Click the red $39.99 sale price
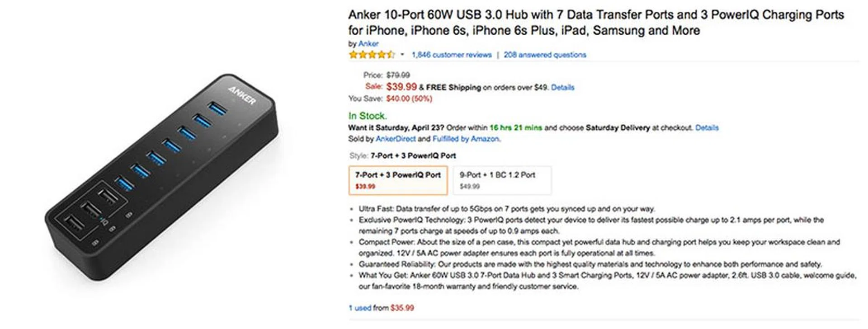The width and height of the screenshot is (868, 329). point(401,87)
